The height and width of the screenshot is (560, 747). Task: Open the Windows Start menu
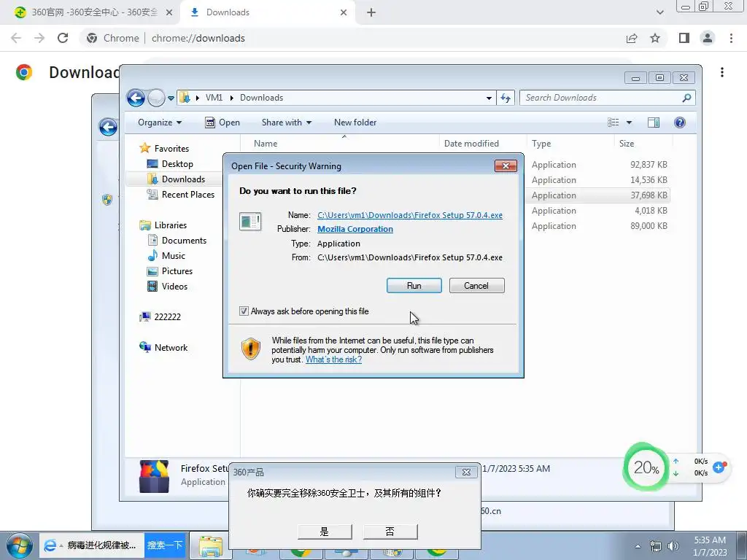20,545
